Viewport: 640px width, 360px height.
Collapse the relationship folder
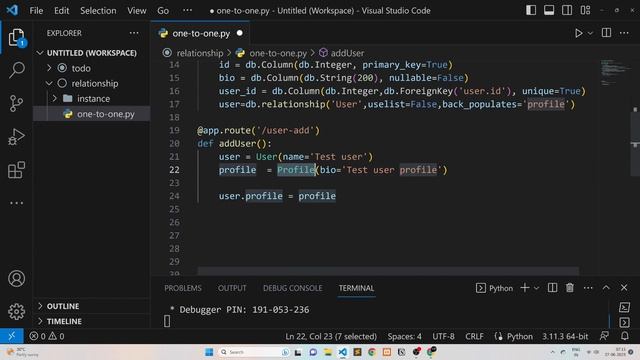pos(95,83)
